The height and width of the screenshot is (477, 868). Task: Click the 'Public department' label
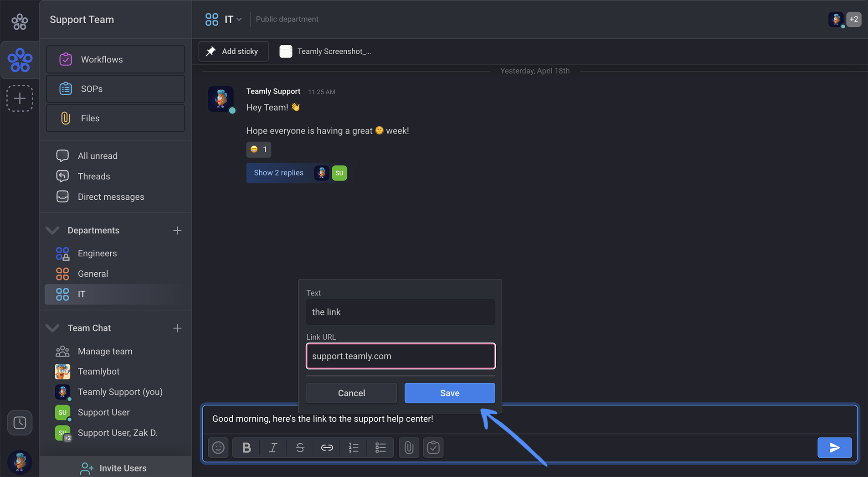click(x=287, y=19)
